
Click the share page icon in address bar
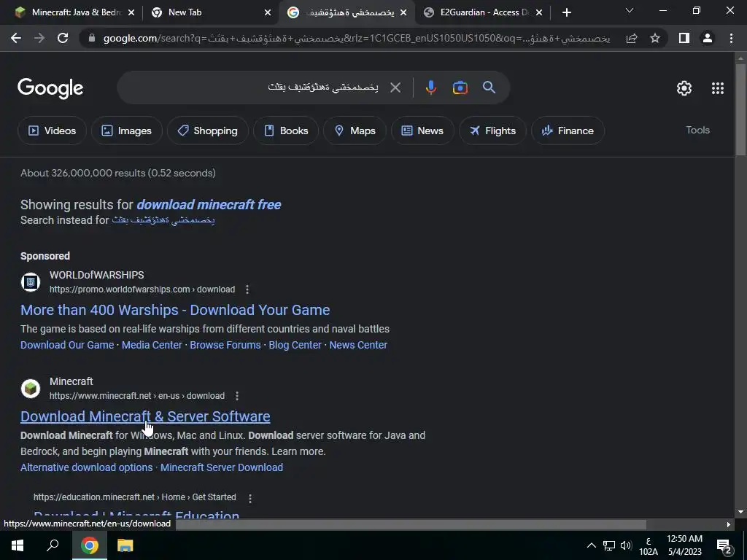pos(632,38)
